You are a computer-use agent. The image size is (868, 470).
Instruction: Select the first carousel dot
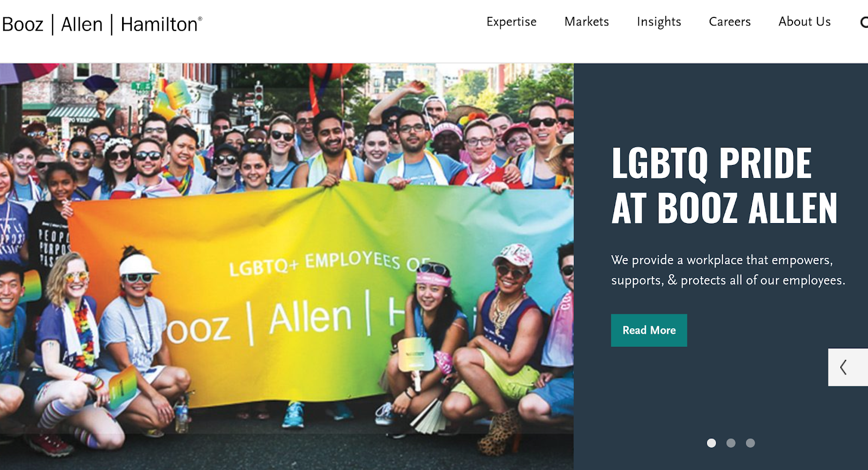(x=711, y=443)
